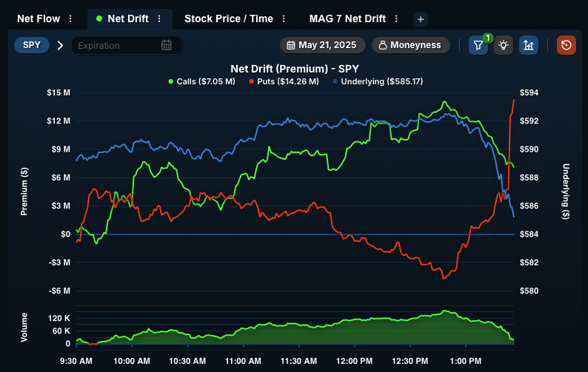Open the filter funnel button
The image size is (588, 372).
(478, 45)
